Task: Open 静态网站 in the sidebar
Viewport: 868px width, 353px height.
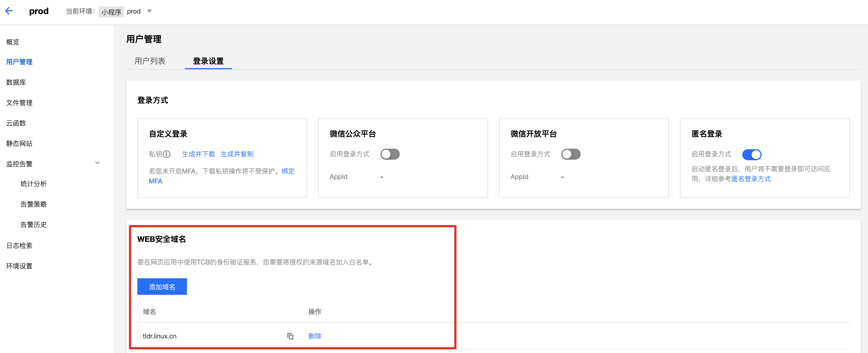Action: coord(19,143)
